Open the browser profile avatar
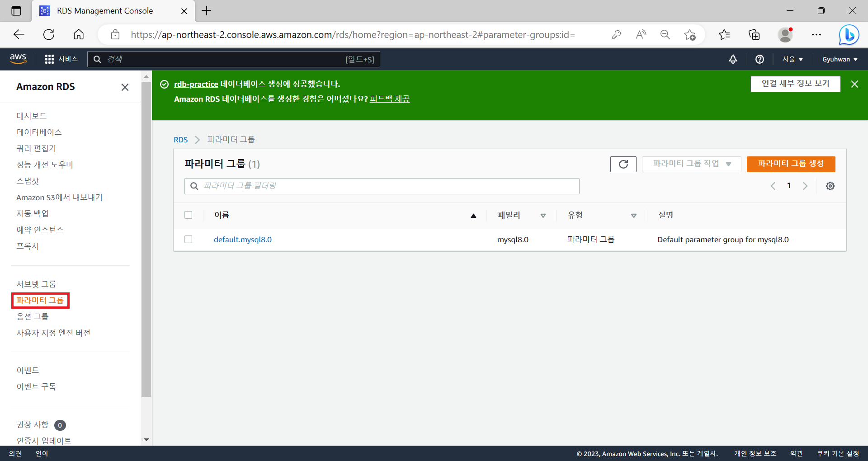Image resolution: width=868 pixels, height=461 pixels. [786, 34]
